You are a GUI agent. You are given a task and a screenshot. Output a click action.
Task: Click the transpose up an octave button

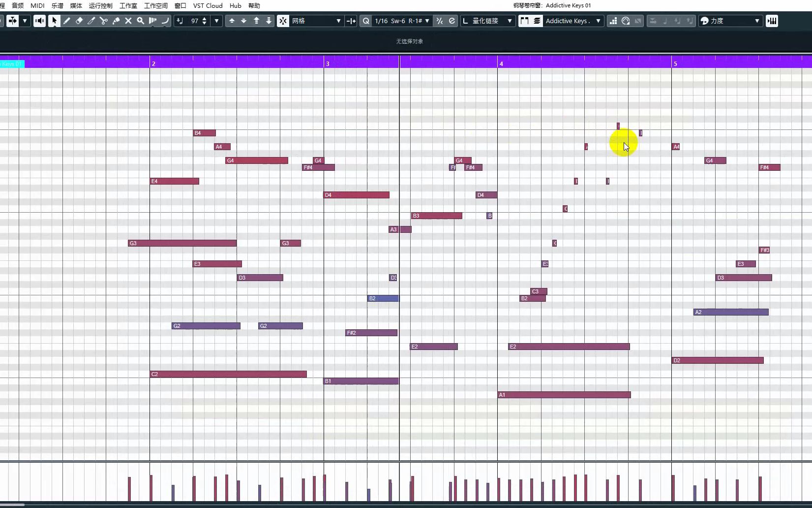point(256,21)
